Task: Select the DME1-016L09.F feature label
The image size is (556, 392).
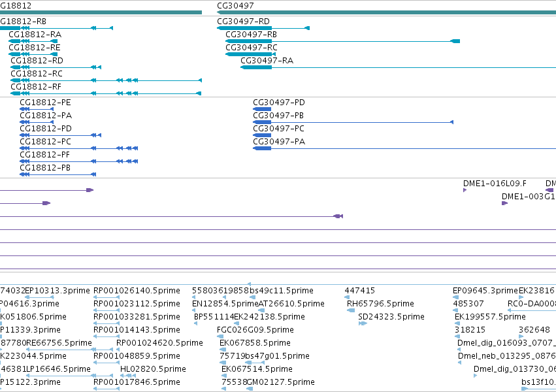Action: click(495, 184)
